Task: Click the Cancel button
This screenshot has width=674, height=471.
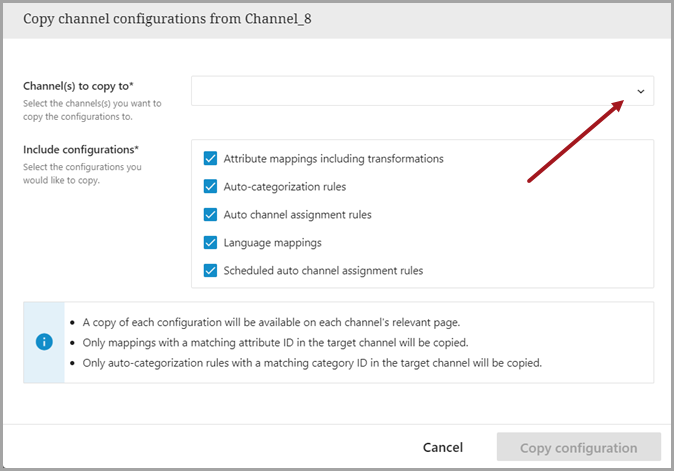Action: click(x=442, y=447)
